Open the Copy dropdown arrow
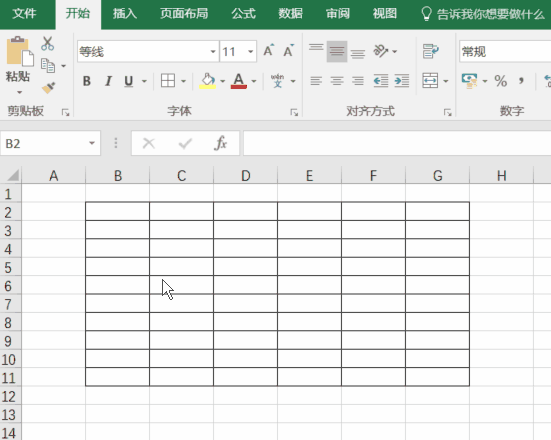Image resolution: width=551 pixels, height=440 pixels. [x=64, y=66]
